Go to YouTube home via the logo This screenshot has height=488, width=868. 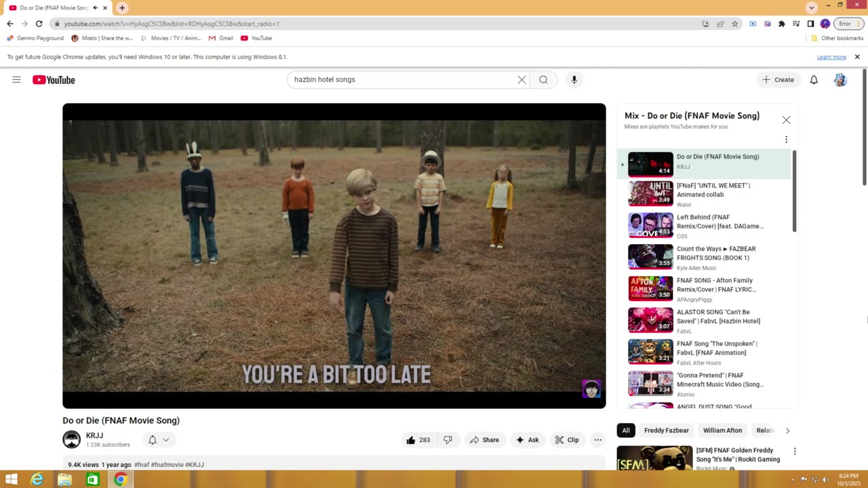54,80
